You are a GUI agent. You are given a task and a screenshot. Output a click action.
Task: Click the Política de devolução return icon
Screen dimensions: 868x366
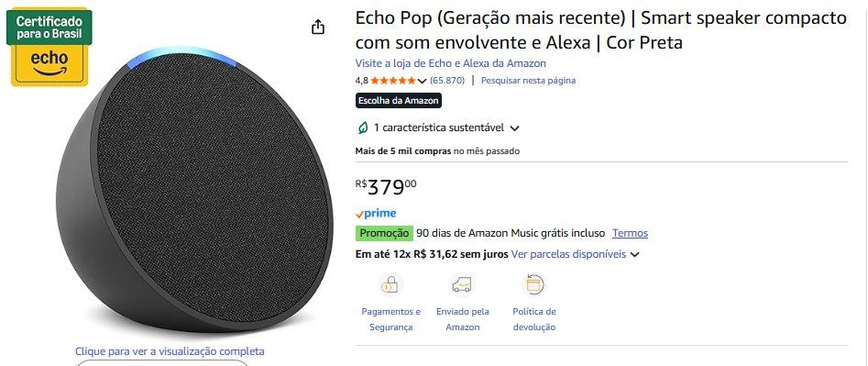click(x=534, y=285)
